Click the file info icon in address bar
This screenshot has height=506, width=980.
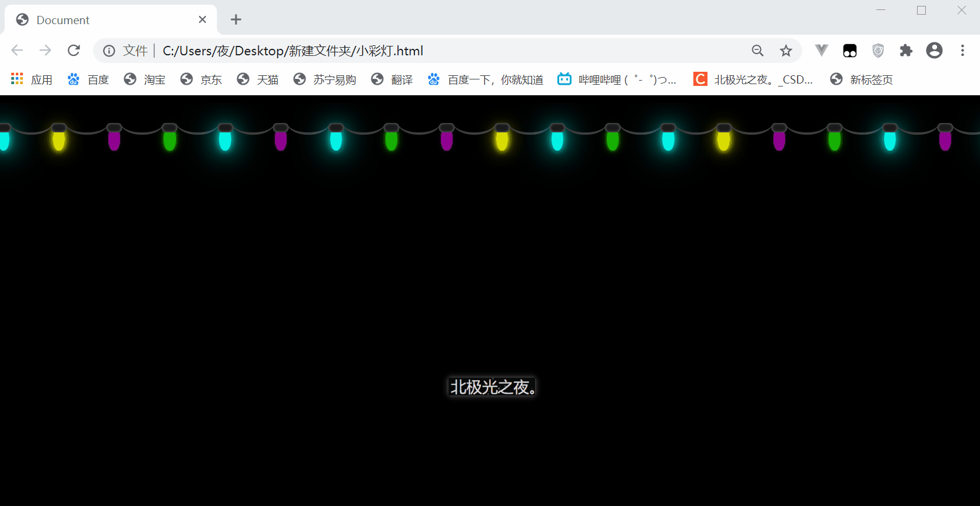(x=109, y=51)
